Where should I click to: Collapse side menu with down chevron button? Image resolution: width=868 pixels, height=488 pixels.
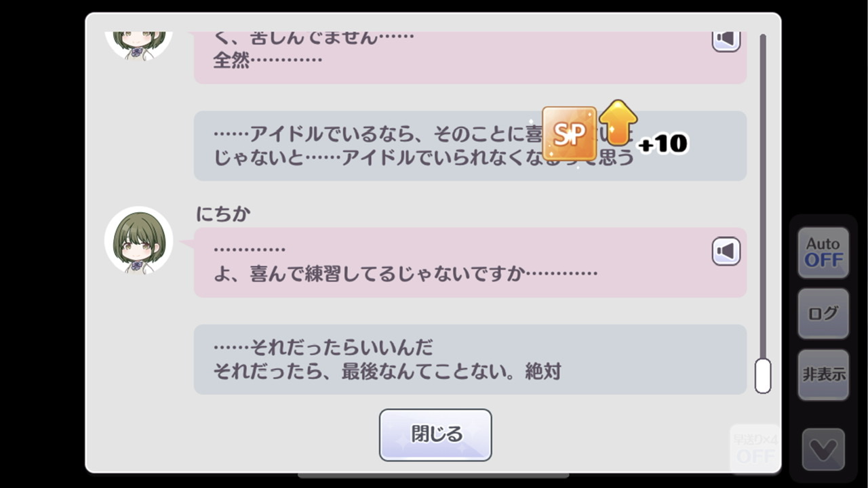(x=823, y=449)
